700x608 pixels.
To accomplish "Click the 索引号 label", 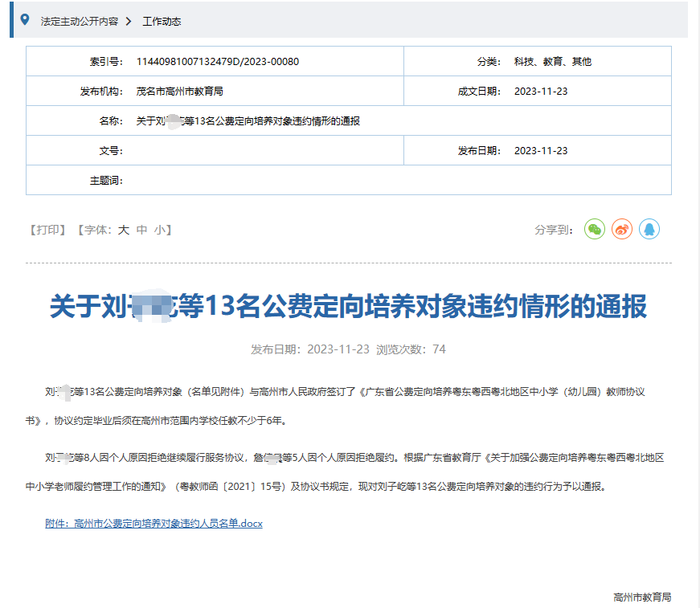I will tap(106, 62).
